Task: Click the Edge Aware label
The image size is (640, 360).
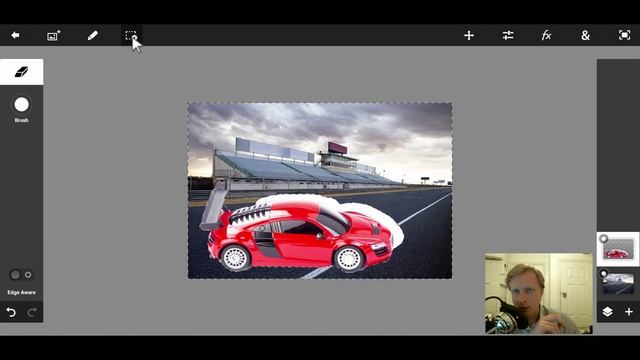Action: [22, 293]
